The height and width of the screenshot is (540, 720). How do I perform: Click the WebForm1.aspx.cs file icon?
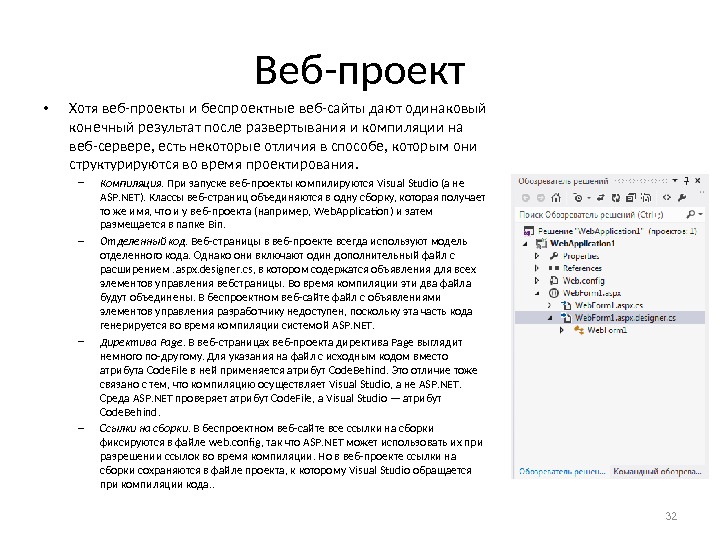click(x=566, y=305)
